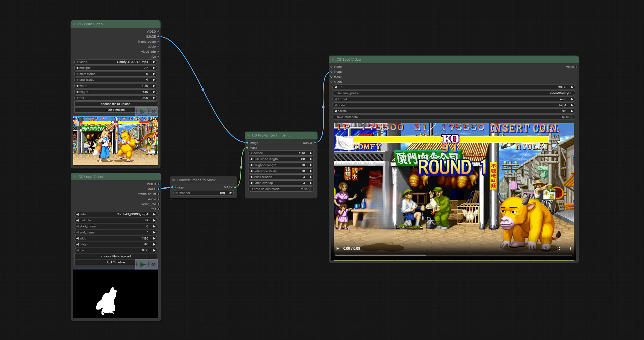Screen dimensions: 644x340
Task: Click white mask thumbnail in bottom node
Action: coord(115,294)
